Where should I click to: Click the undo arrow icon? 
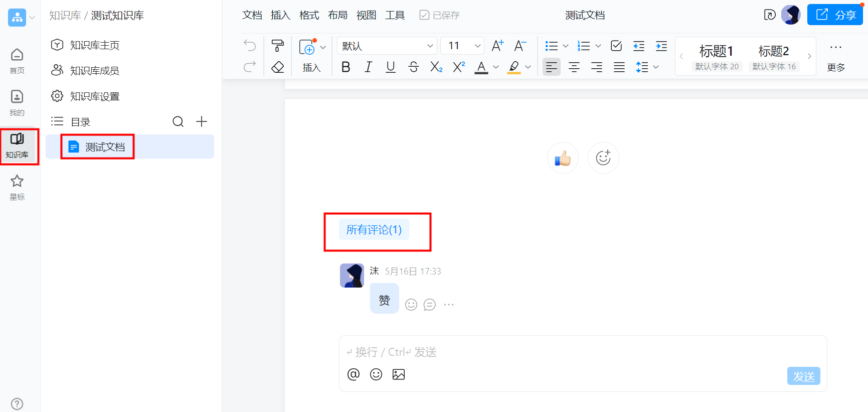point(250,46)
